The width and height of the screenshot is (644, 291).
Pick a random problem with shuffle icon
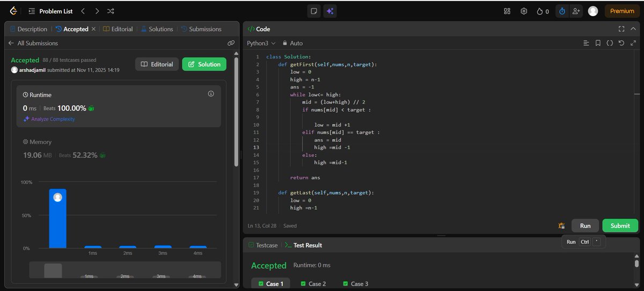tap(111, 11)
